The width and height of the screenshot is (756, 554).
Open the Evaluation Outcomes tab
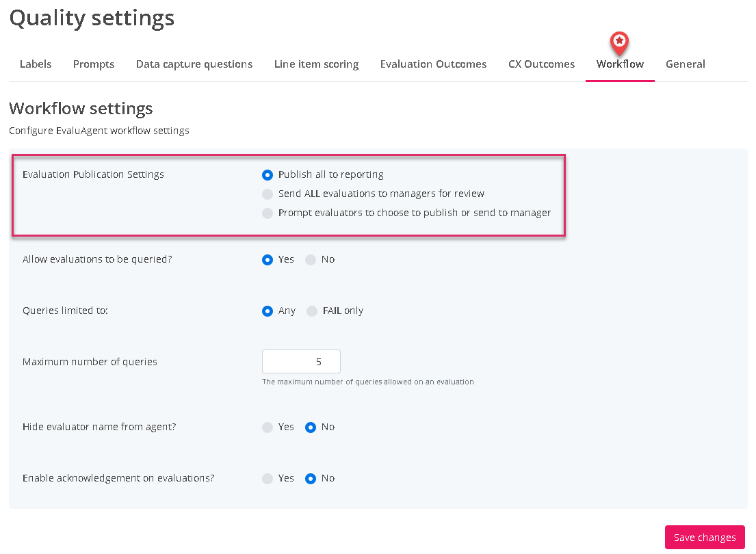pyautogui.click(x=433, y=64)
